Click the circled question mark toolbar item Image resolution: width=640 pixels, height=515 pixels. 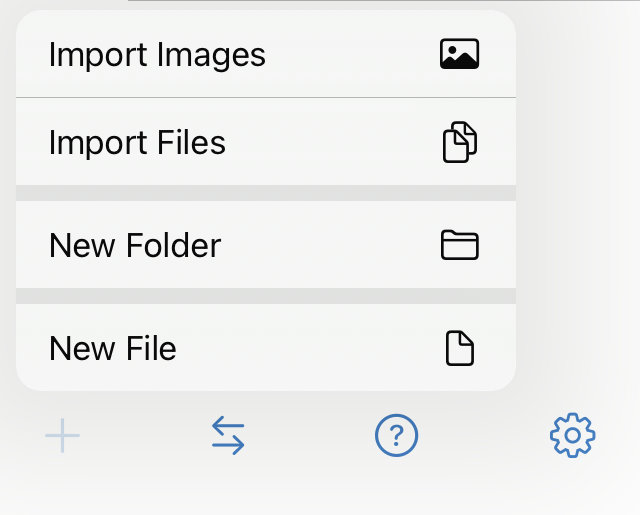pyautogui.click(x=396, y=435)
